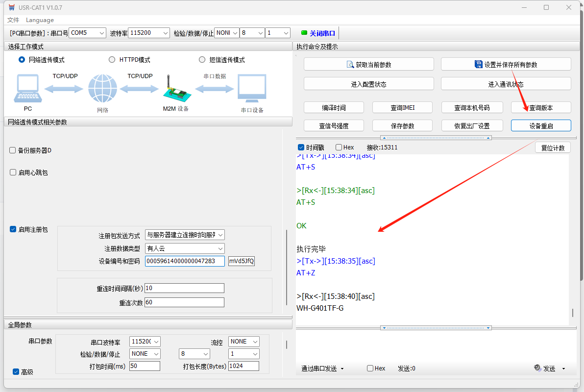584x392 pixels.
Task: Open the 串口号 COM5 dropdown
Action: (87, 33)
